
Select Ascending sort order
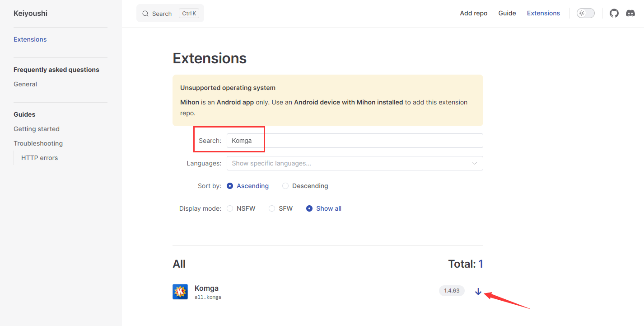pos(230,186)
